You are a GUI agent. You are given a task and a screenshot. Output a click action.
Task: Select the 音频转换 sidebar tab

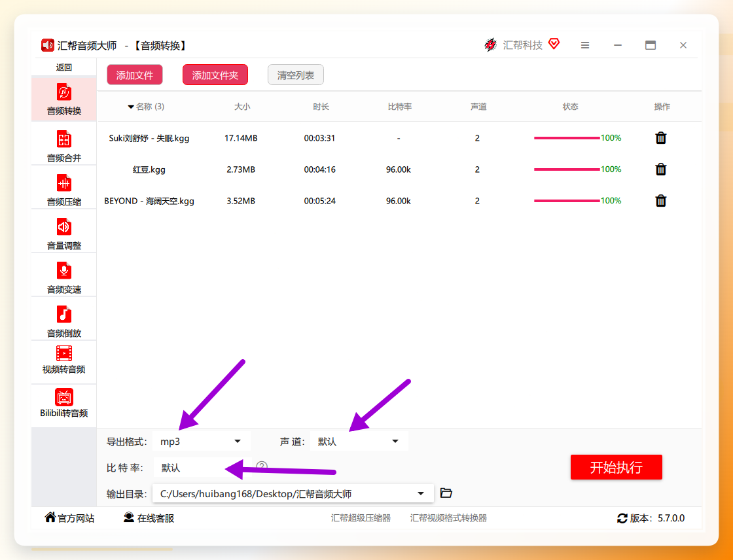pos(64,99)
